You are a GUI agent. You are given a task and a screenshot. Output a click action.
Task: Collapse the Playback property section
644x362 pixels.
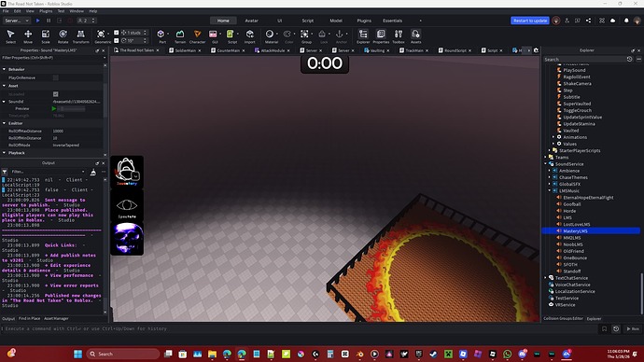pos(4,153)
